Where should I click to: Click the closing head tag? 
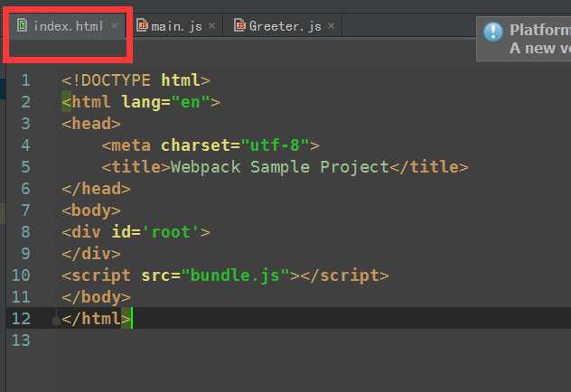click(x=96, y=189)
